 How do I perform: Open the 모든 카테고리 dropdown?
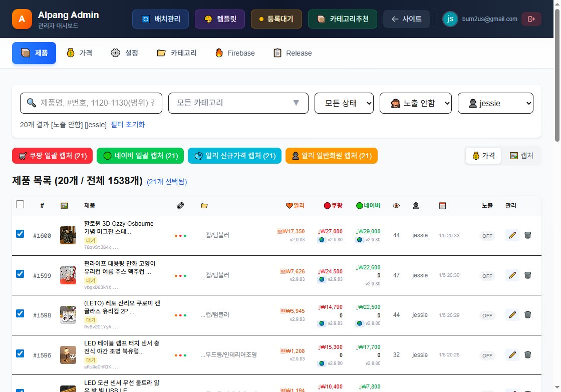[238, 103]
